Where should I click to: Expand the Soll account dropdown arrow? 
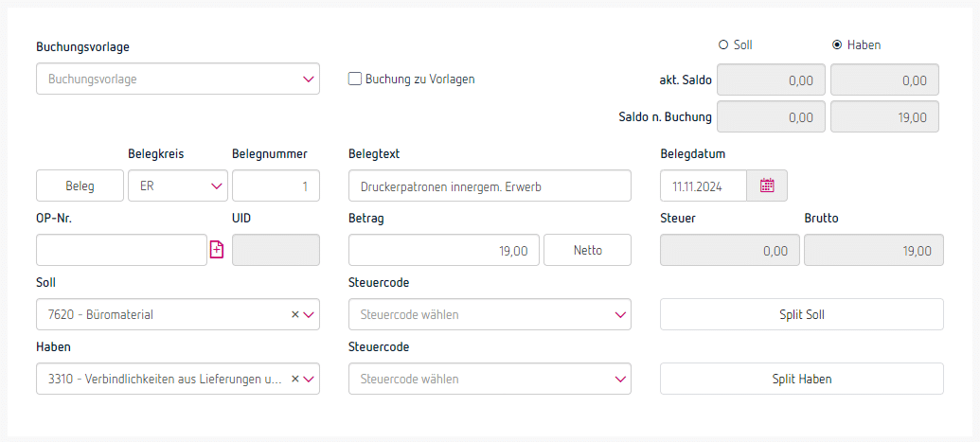(x=309, y=314)
